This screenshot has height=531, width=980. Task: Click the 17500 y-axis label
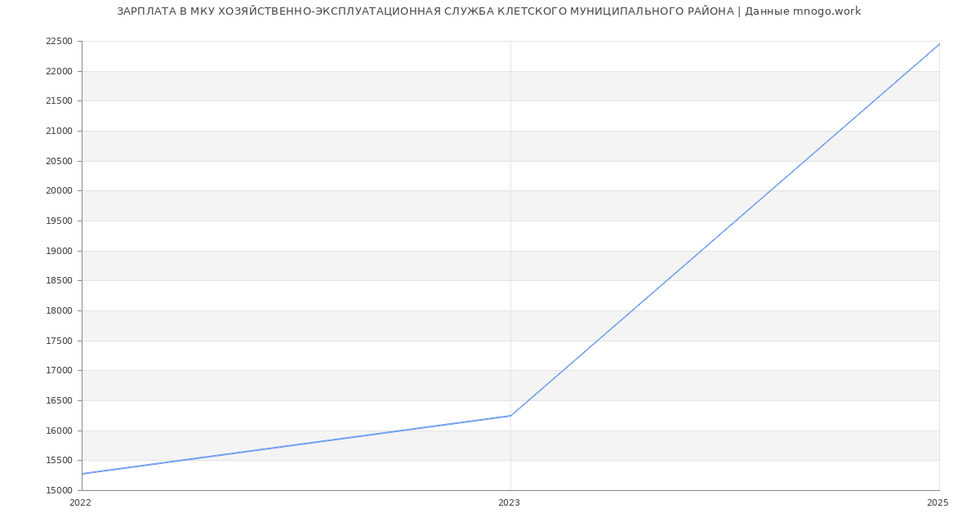coord(59,341)
